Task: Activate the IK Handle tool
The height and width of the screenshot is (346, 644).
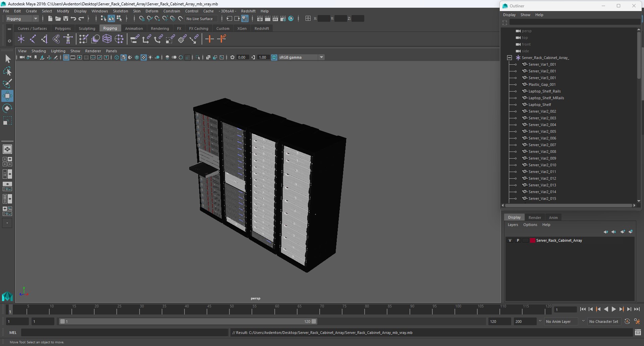Action: (45, 39)
